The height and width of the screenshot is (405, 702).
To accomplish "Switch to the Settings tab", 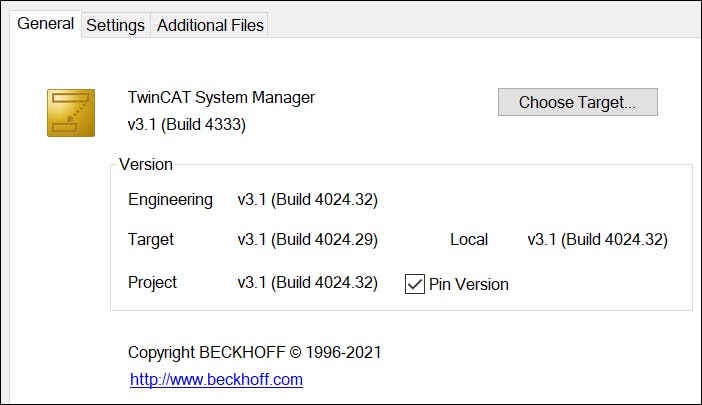I will (x=115, y=25).
